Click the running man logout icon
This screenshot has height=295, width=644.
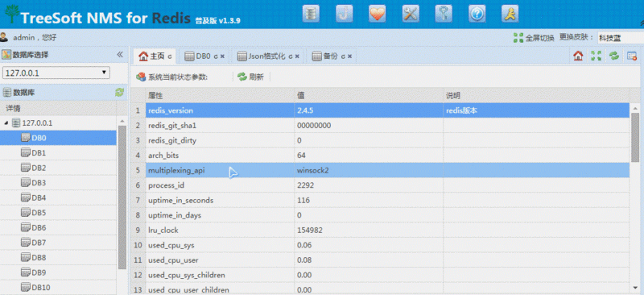coord(510,14)
